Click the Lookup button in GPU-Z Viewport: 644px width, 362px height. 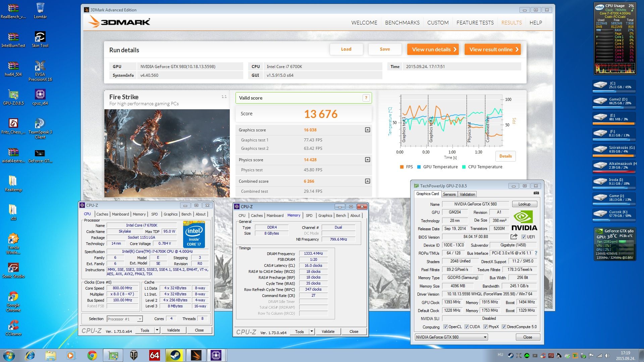pyautogui.click(x=524, y=204)
